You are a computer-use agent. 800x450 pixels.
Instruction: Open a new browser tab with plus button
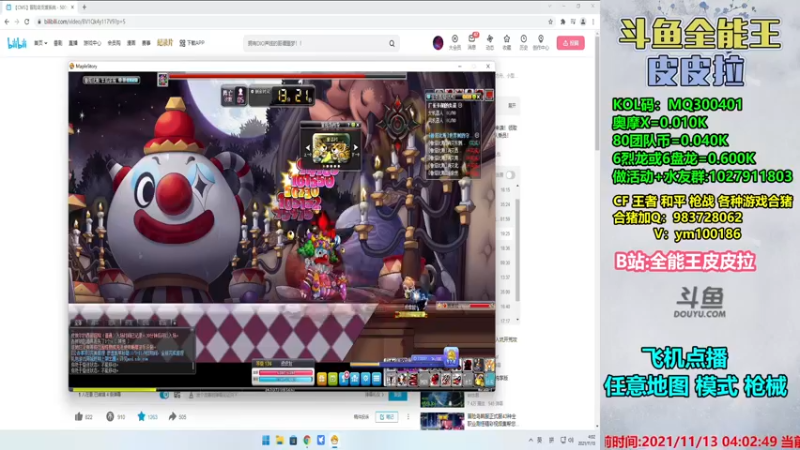point(84,7)
